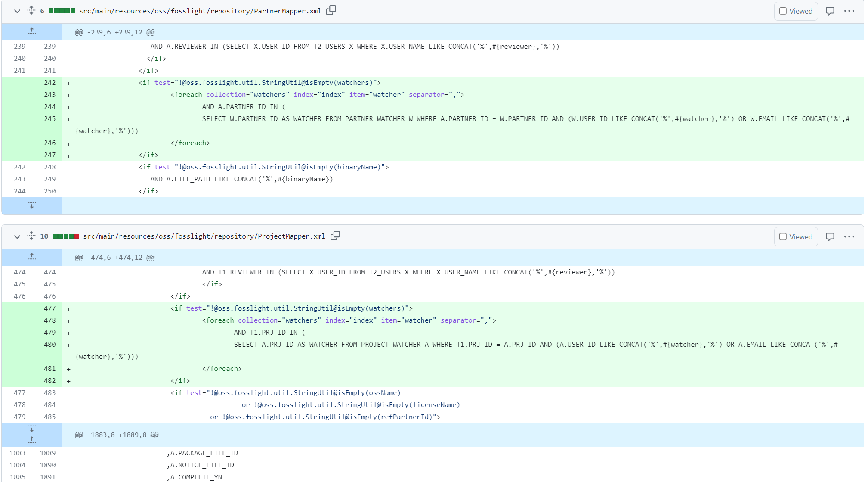Open more options for PartnerMapper.xml
The image size is (868, 482).
[x=849, y=11]
